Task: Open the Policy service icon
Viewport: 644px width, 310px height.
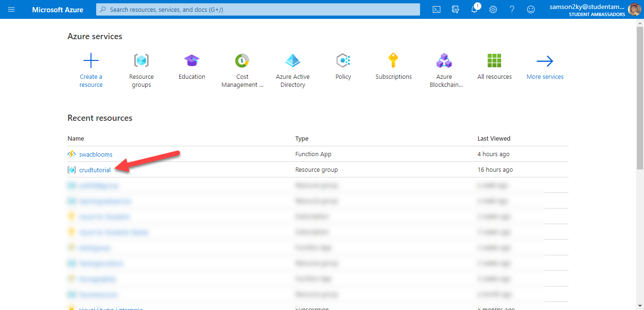Action: [x=343, y=60]
